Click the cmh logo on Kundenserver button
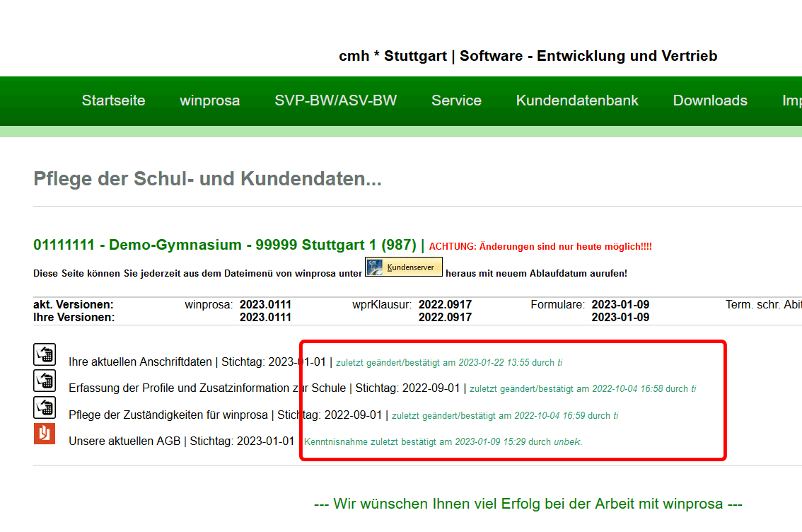802x532 pixels. tap(376, 267)
